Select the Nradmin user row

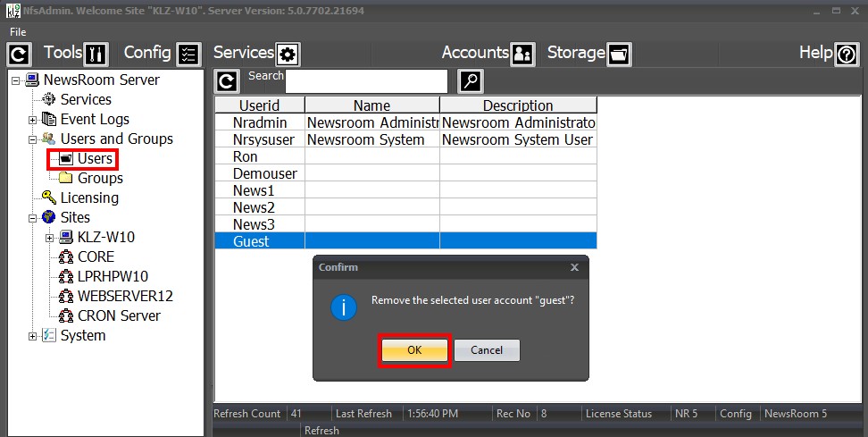tap(405, 122)
